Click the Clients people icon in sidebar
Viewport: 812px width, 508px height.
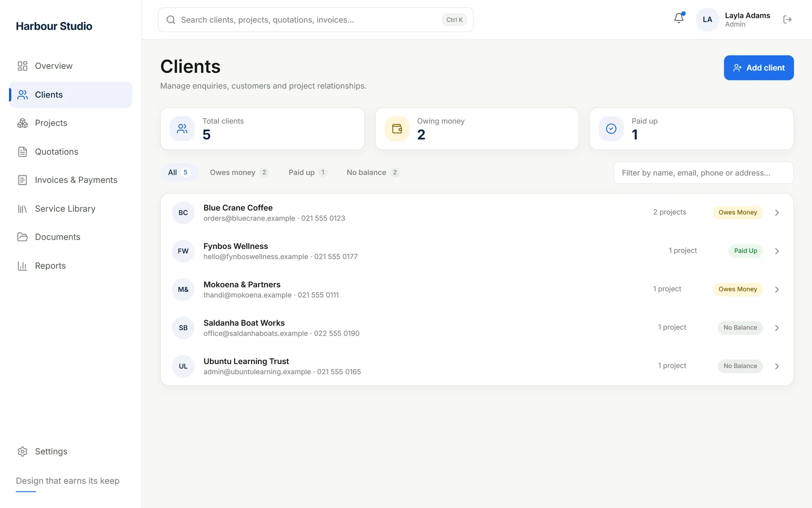[22, 95]
